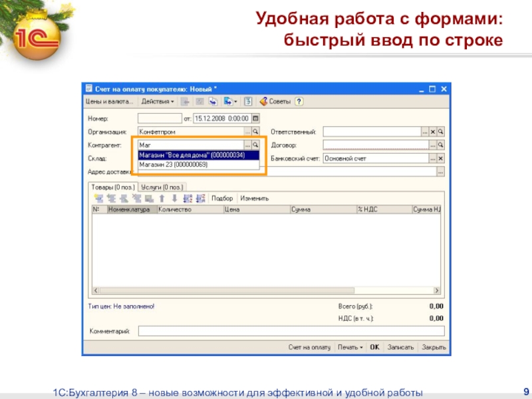Click the sort descending Z-A icon

[201, 198]
